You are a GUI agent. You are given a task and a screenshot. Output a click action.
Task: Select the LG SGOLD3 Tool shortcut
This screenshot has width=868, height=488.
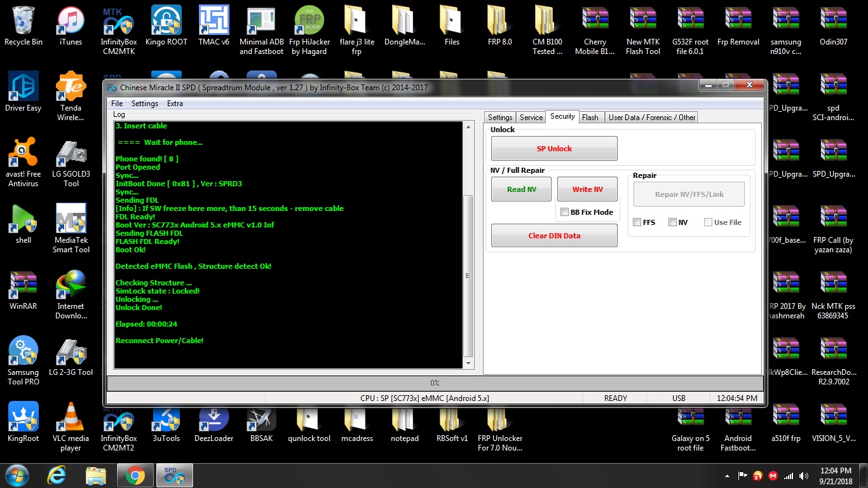pos(71,163)
